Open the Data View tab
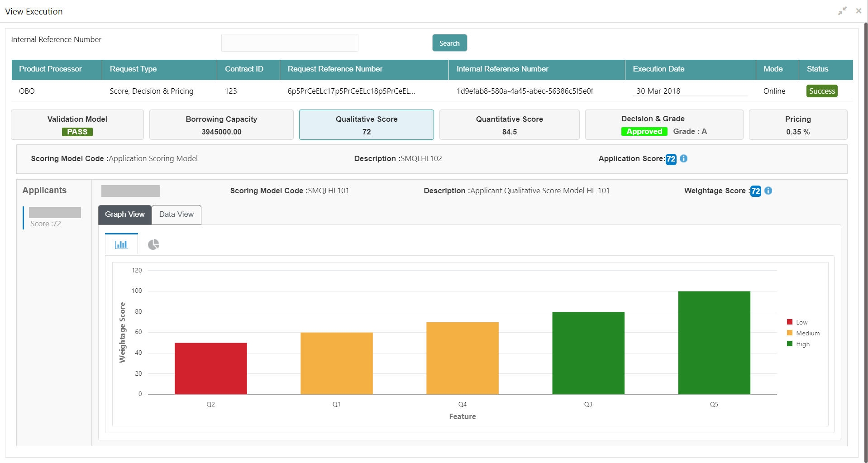Screen dimensions: 868x463 [176, 215]
